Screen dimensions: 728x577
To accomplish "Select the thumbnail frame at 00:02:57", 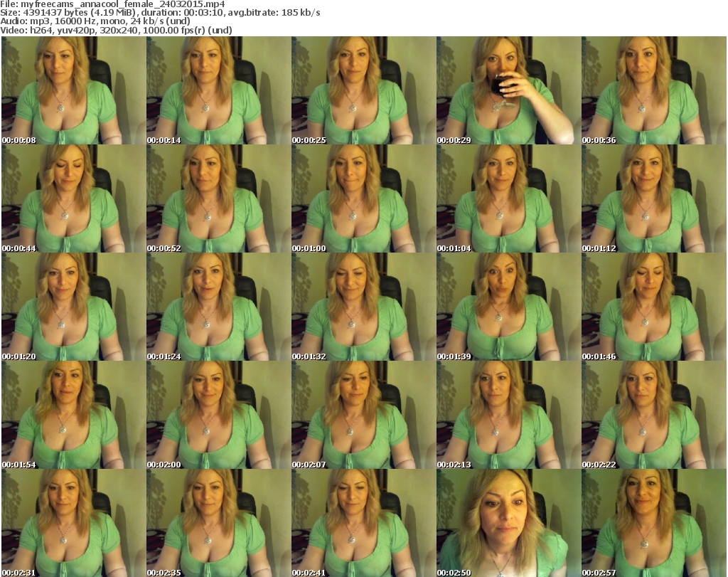I will tap(654, 523).
